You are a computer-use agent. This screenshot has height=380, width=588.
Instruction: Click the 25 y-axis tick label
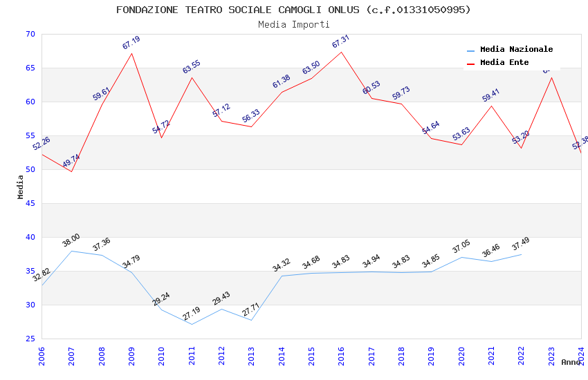[30, 339]
